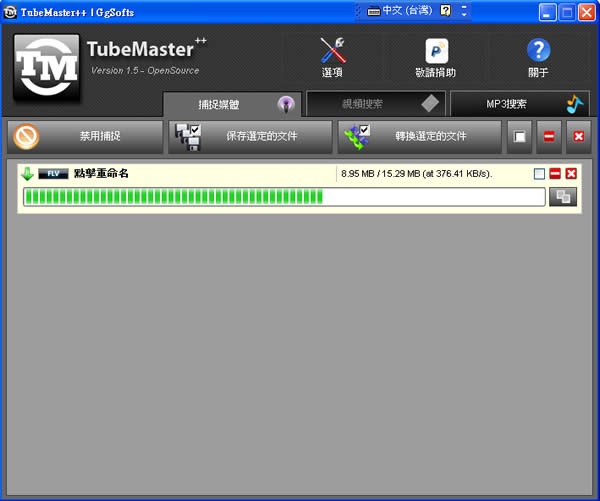Viewport: 600px width, 501px height.
Task: Click the toolbar red X remove button
Action: pos(579,137)
